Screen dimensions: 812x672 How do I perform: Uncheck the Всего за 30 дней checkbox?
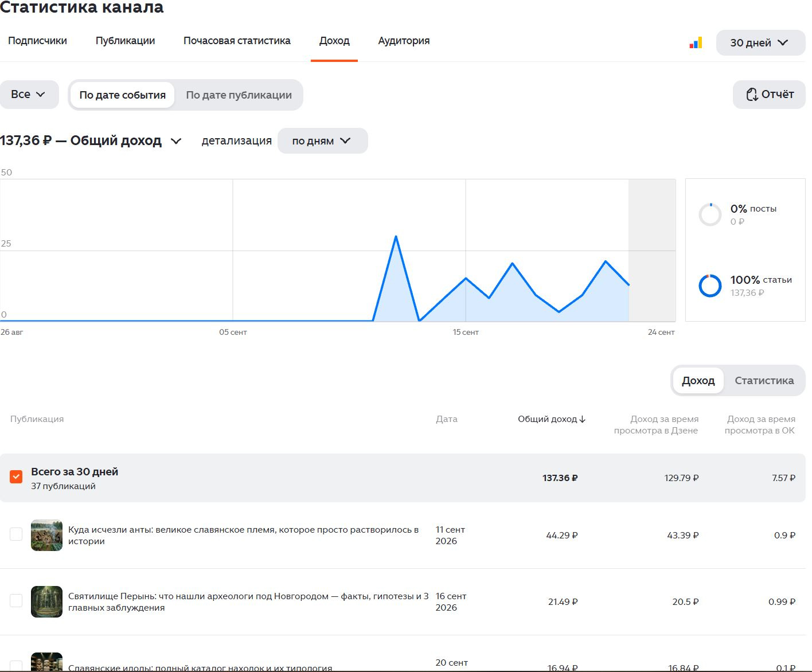coord(16,476)
